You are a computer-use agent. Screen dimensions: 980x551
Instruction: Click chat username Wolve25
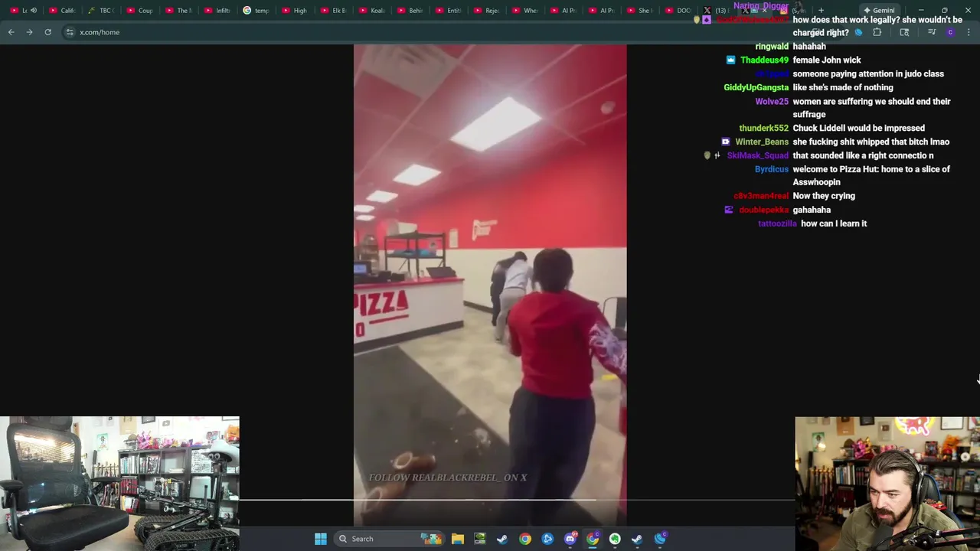pyautogui.click(x=772, y=101)
